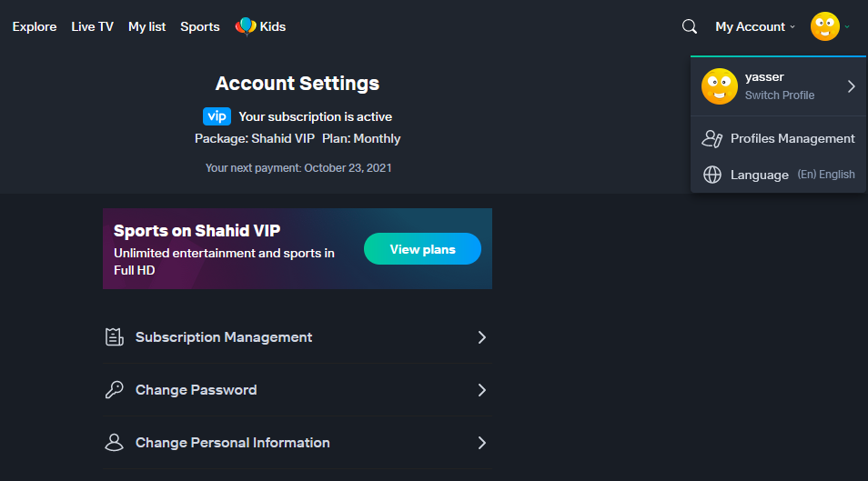Click the Profiles Management people icon
The image size is (868, 481).
point(712,138)
